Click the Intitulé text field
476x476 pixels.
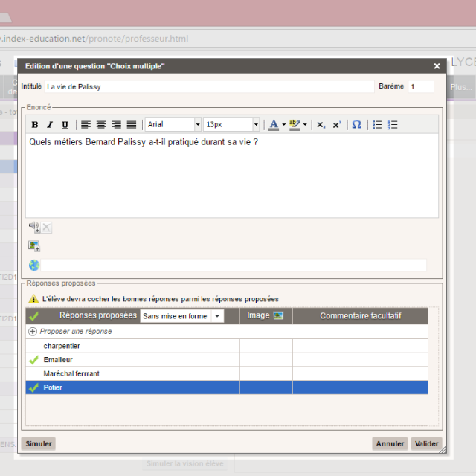208,87
